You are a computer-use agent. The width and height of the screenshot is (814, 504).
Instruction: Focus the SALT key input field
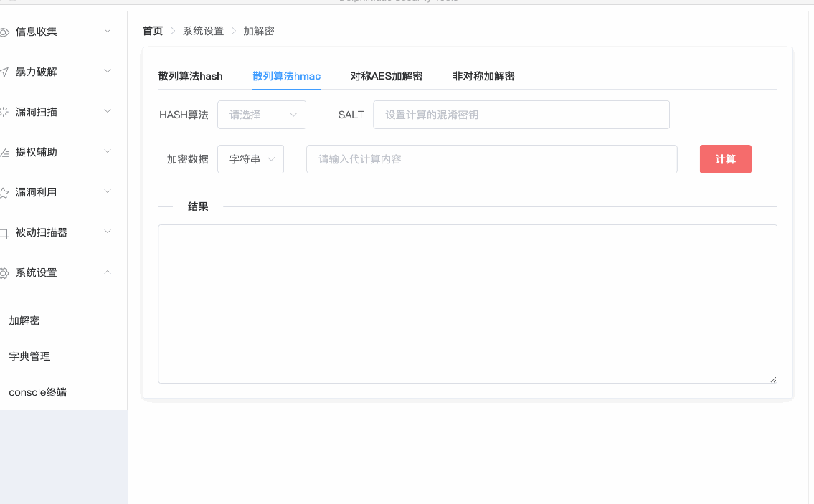pyautogui.click(x=521, y=115)
